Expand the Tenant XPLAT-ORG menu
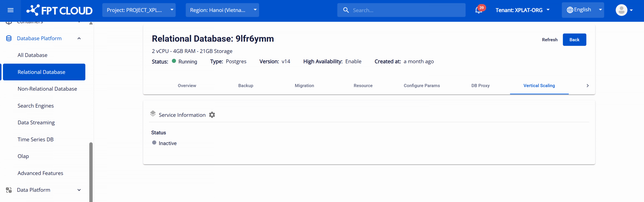 pos(522,10)
